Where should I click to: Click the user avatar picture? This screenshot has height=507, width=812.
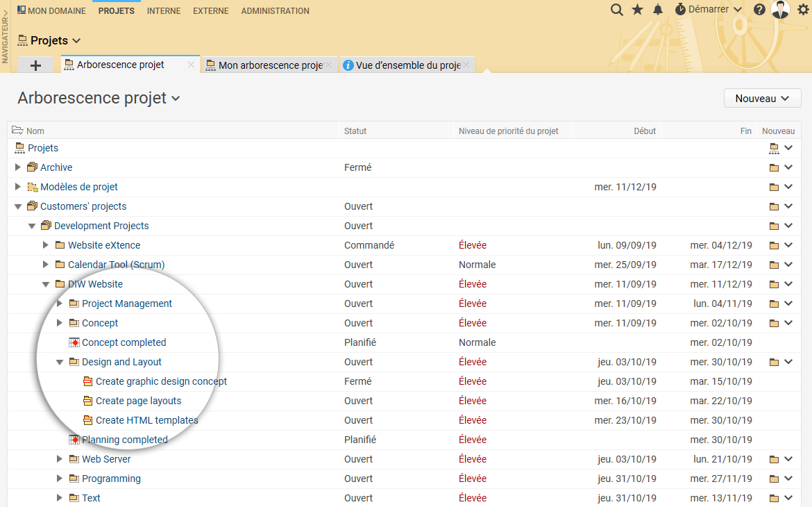click(781, 10)
